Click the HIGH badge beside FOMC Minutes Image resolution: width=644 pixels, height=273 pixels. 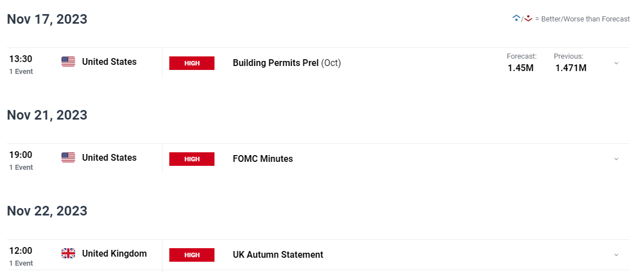click(x=192, y=159)
